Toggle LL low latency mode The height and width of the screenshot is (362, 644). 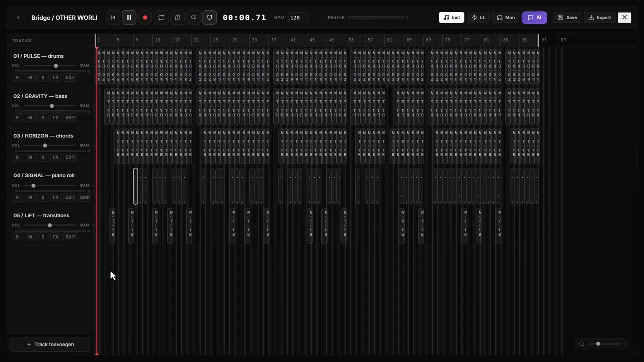(478, 18)
